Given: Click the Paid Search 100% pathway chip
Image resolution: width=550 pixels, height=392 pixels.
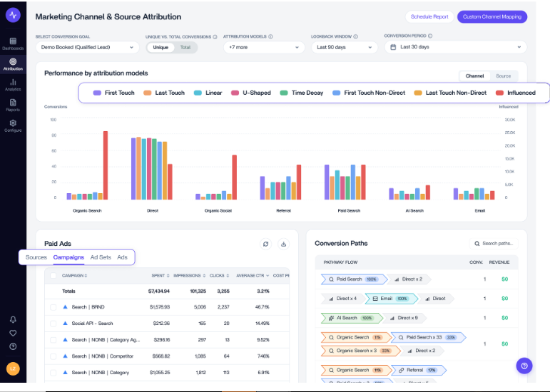Looking at the screenshot, I should pos(355,279).
